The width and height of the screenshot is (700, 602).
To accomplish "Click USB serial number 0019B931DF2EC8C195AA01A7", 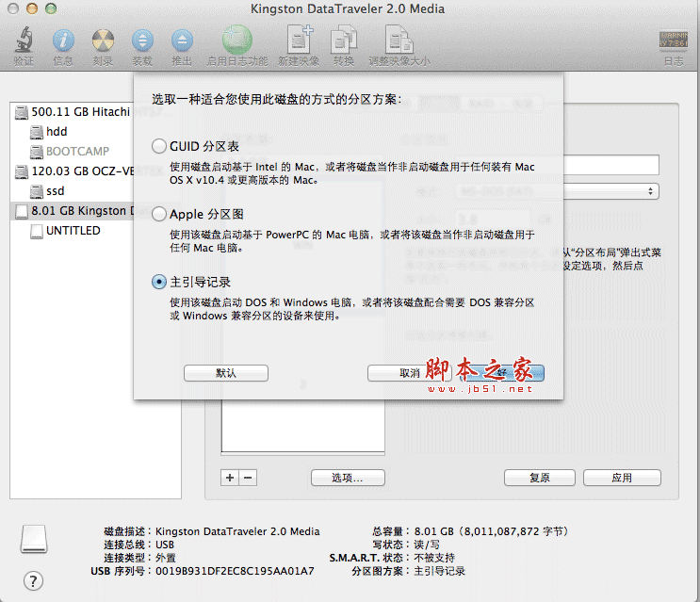I will 235,571.
